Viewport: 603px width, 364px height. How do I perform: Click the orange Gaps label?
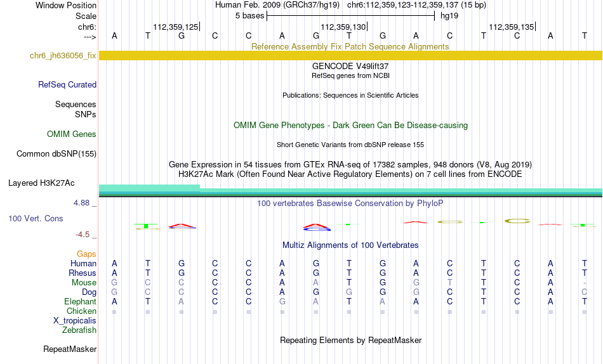[x=86, y=254]
